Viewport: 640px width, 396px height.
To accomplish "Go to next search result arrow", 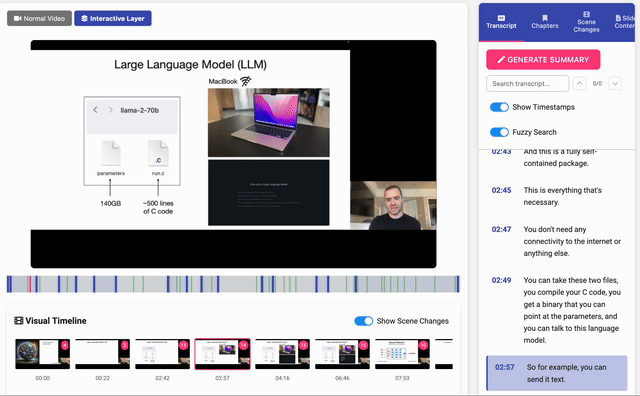I will click(x=615, y=84).
